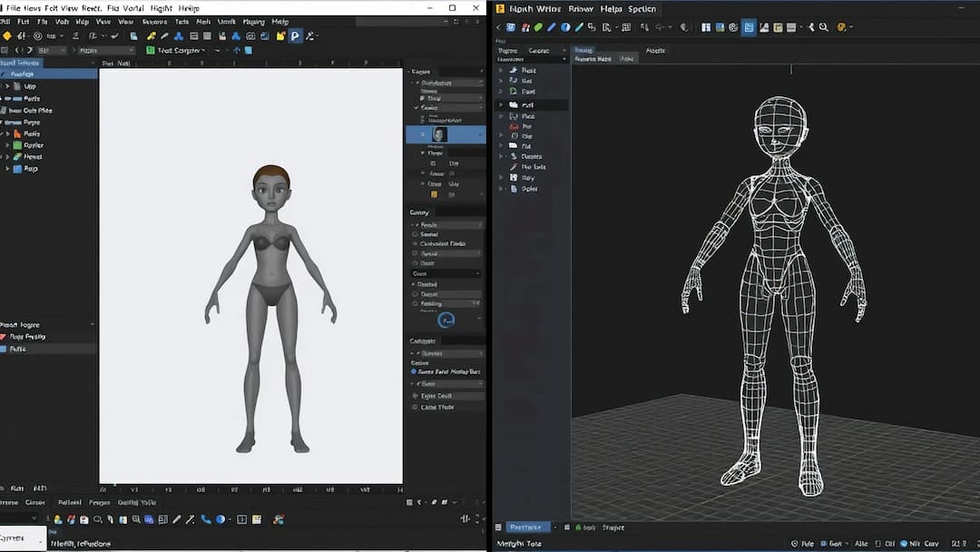Viewport: 980px width, 552px height.
Task: Open the Help menu in the left application
Action: pos(280,22)
